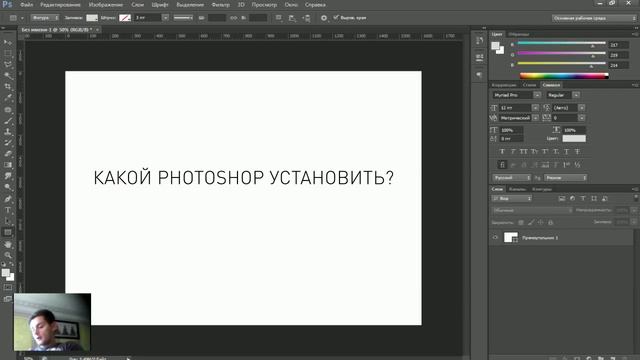Open workspace switcher dropdown

(594, 18)
